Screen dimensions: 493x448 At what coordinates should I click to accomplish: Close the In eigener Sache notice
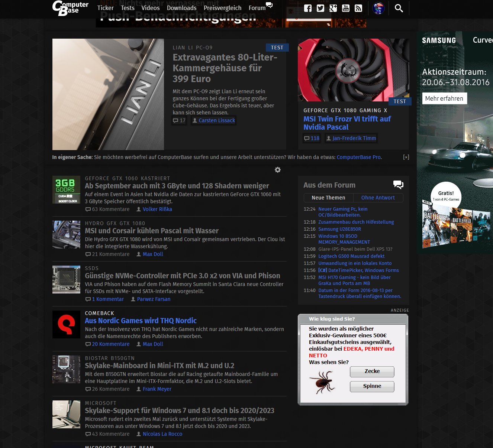pos(406,157)
